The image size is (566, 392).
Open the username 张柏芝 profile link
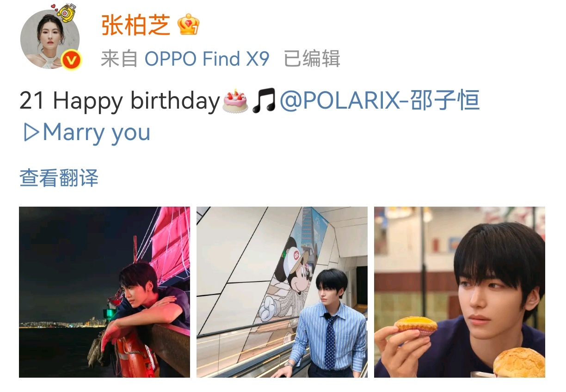point(136,25)
